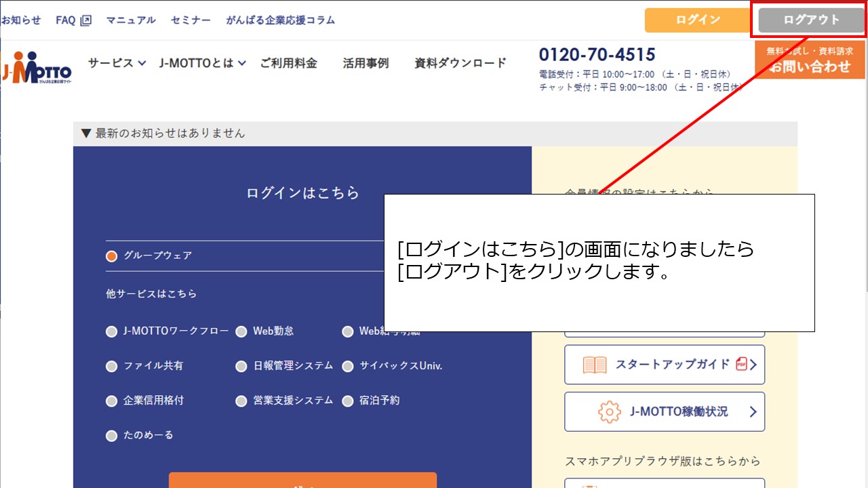The width and height of the screenshot is (868, 488).
Task: Click the gear icon on J-MOTTO稼働状況
Action: [x=610, y=411]
